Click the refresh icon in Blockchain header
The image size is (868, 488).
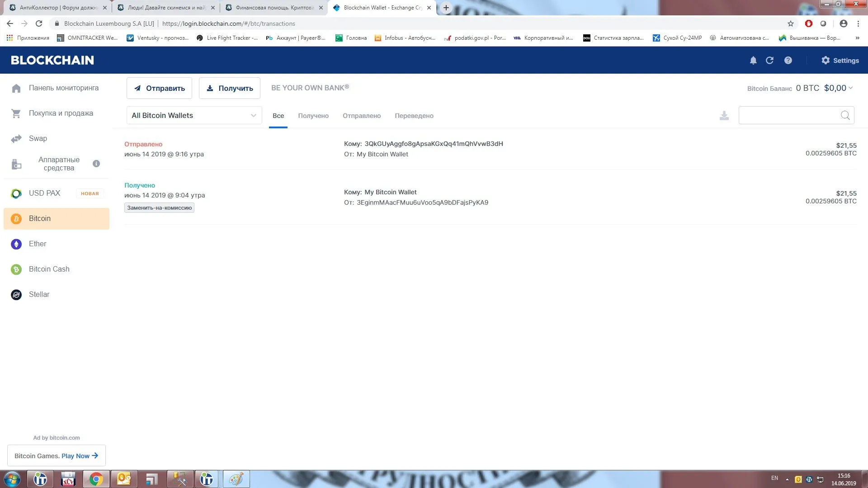(x=769, y=61)
